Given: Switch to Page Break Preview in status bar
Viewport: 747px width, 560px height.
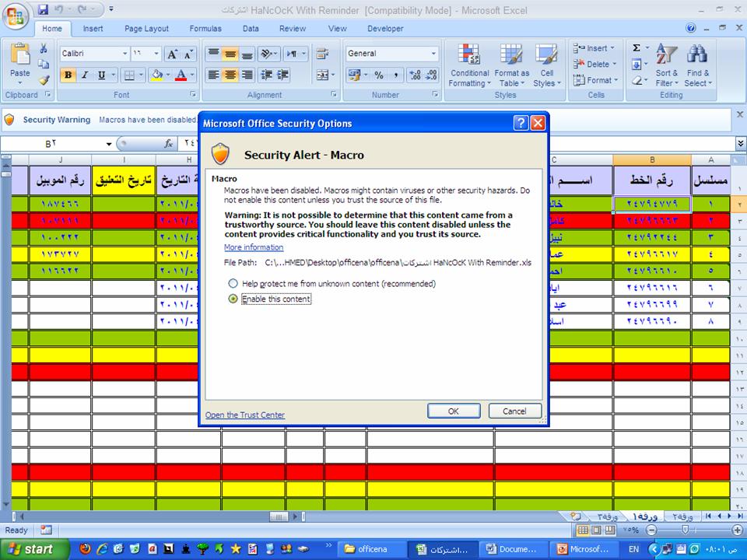Looking at the screenshot, I should point(610,530).
